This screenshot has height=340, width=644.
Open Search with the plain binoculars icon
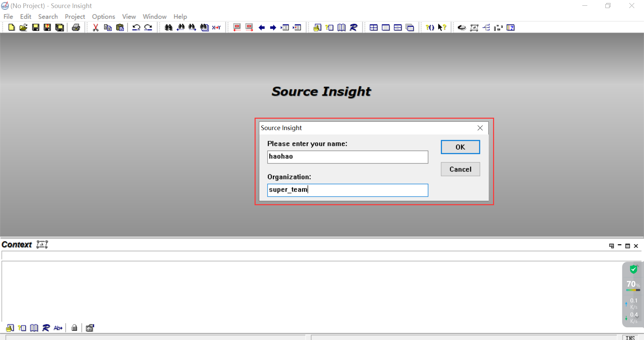pos(168,27)
